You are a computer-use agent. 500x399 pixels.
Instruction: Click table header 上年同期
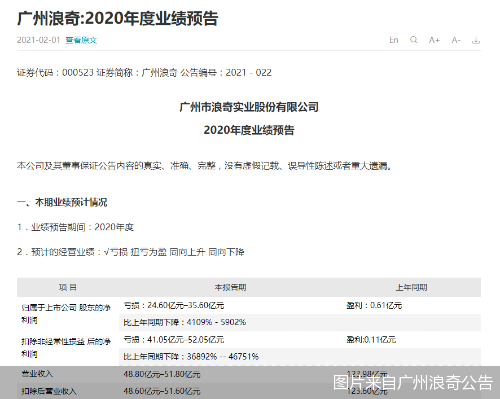(411, 287)
